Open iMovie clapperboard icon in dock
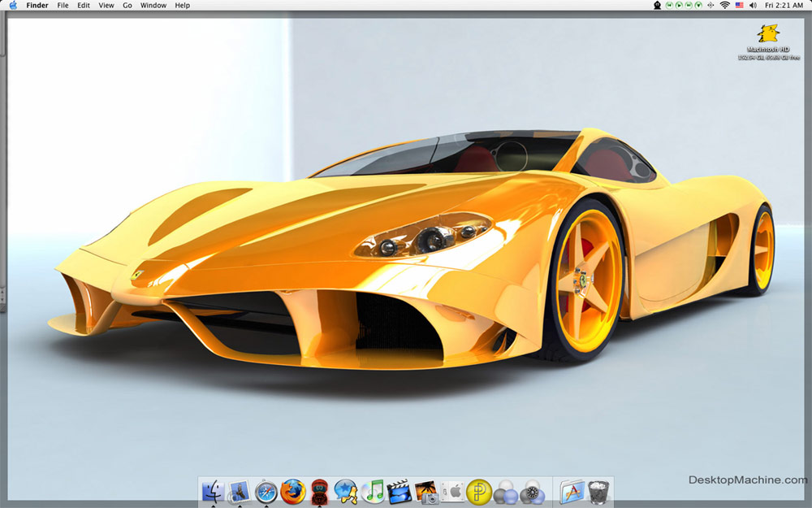 pos(399,491)
